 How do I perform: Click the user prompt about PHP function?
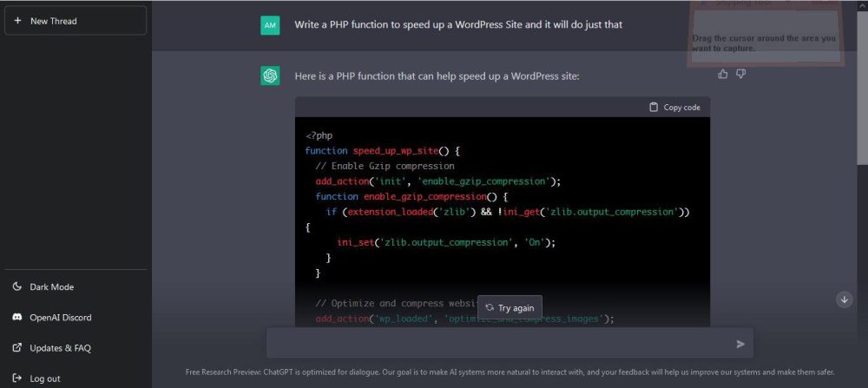click(458, 25)
